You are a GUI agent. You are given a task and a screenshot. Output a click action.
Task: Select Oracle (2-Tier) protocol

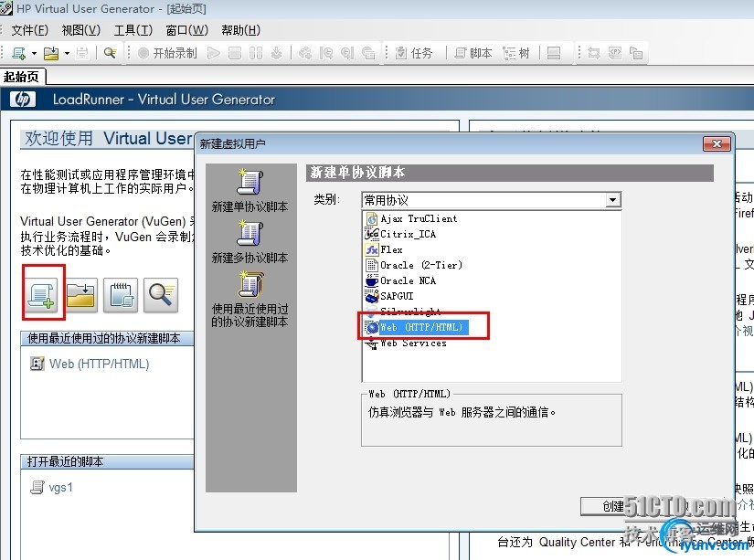pyautogui.click(x=413, y=265)
